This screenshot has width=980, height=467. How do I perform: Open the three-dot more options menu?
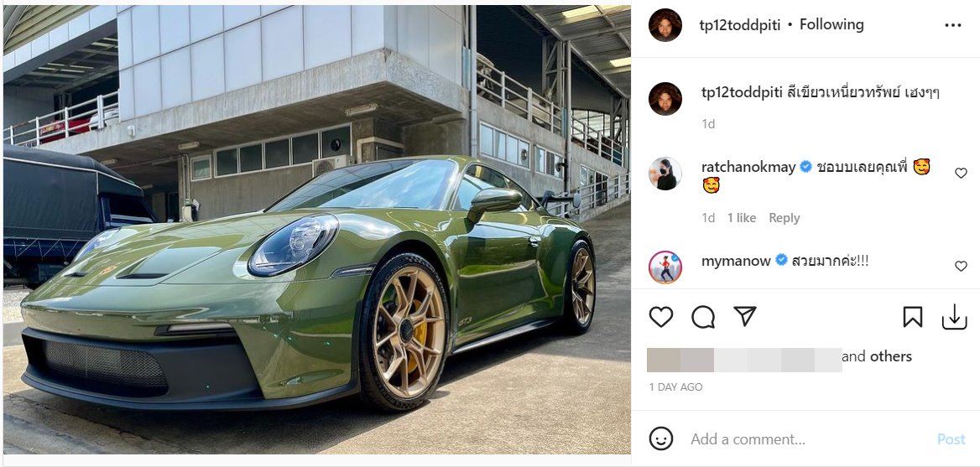tap(952, 25)
